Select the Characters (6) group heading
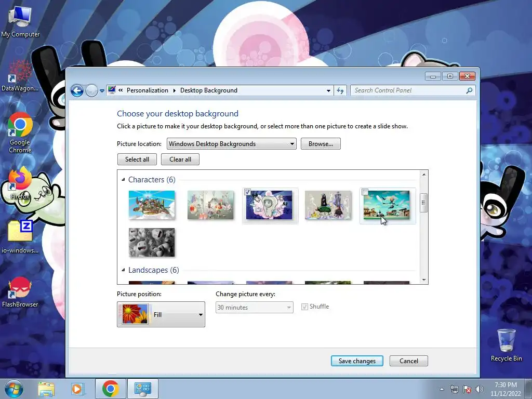Viewport: 532px width, 399px height. click(x=152, y=179)
